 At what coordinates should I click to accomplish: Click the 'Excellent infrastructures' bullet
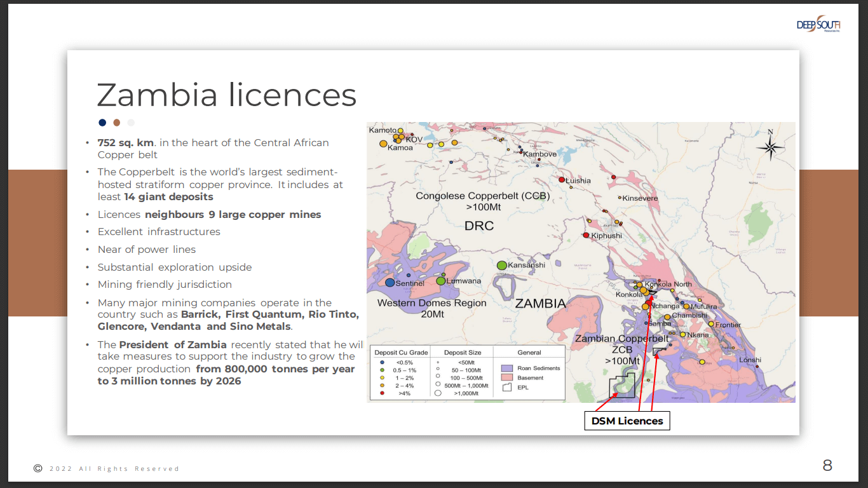pos(159,232)
